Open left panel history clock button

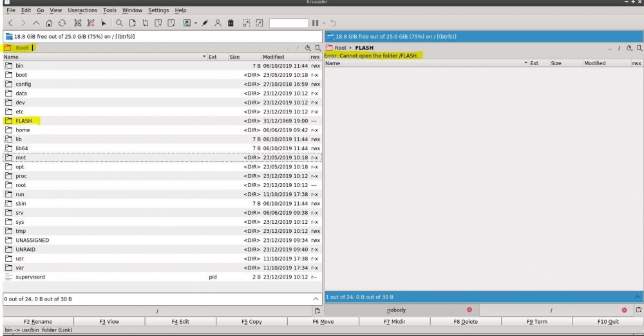(x=308, y=48)
